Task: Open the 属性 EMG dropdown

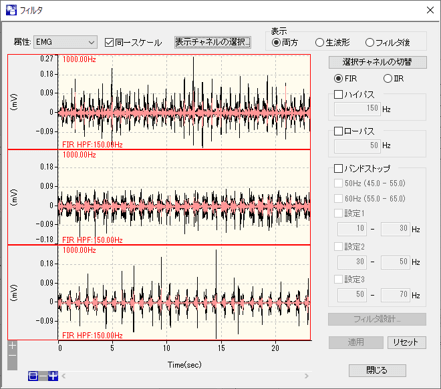Action: pos(65,42)
